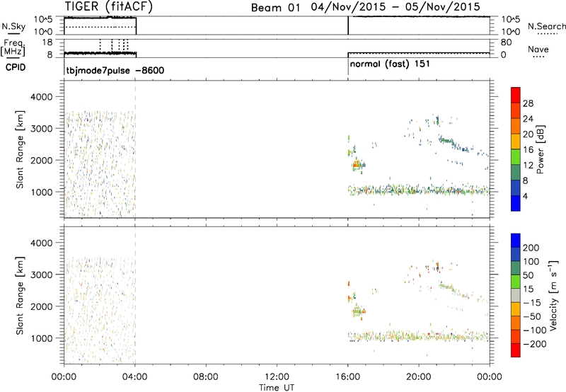Pick the red swatch above 28 dB
The width and height of the screenshot is (566, 392).
[x=516, y=95]
